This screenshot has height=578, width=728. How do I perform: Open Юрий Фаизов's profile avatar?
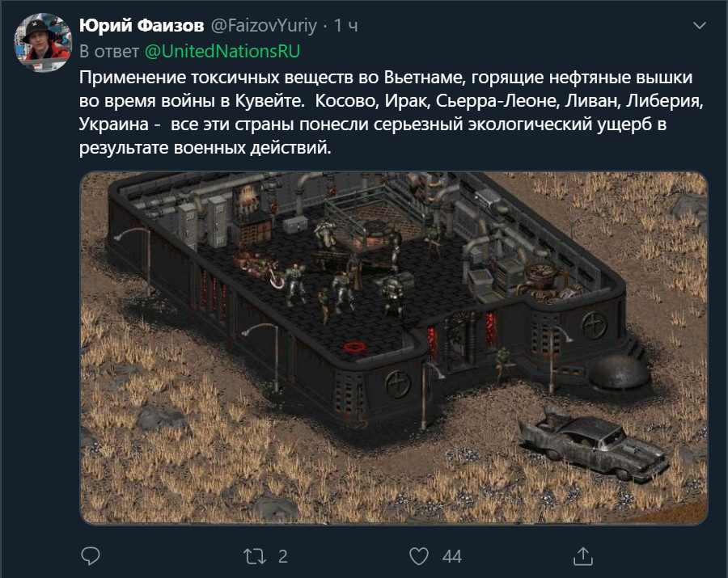pos(43,42)
